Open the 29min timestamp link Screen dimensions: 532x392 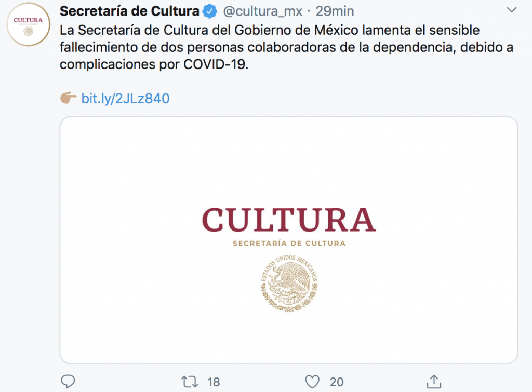pos(335,11)
